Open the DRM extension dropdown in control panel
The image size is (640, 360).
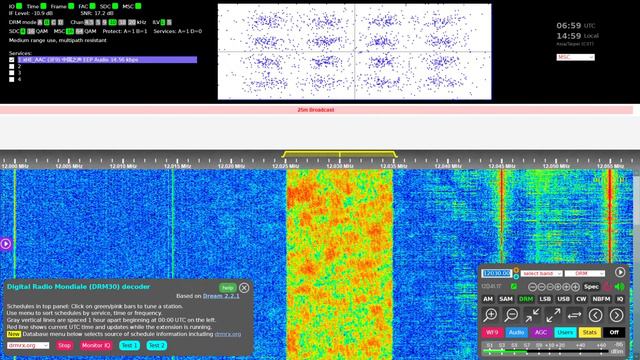[x=584, y=273]
